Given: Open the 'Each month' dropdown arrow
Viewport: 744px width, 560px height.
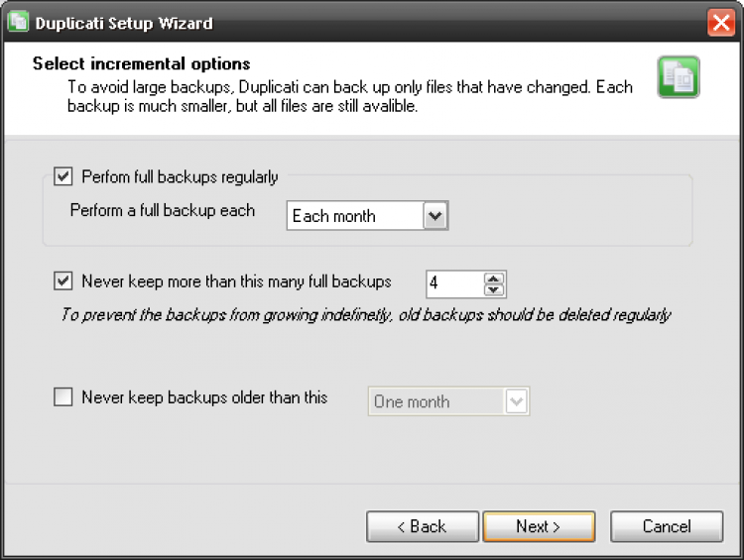Looking at the screenshot, I should [435, 216].
